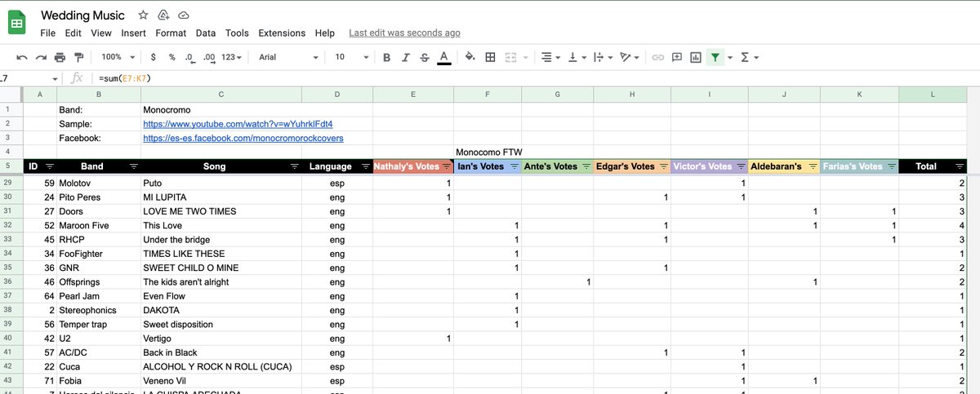Redo the last action
This screenshot has width=980, height=394.
pos(40,57)
